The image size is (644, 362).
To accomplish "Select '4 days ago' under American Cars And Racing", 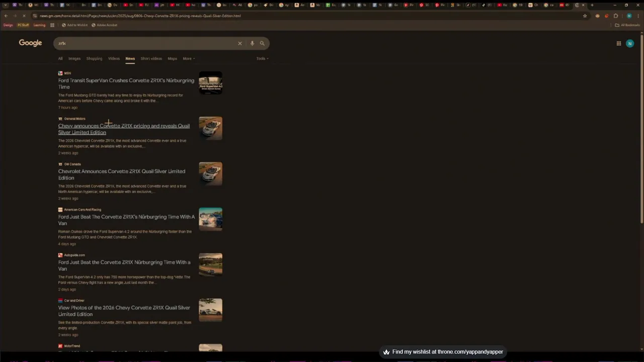I will point(67,244).
